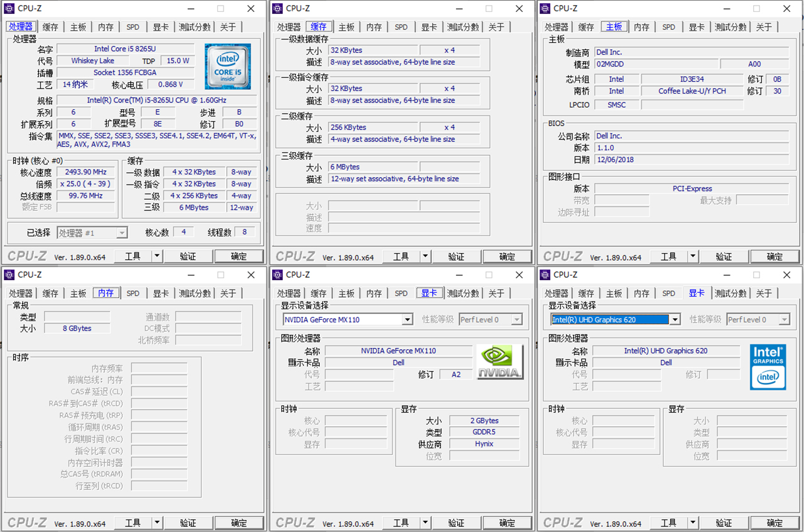Screen dimensions: 804x532
Task: Click the core speed value 2493.90 MHz
Action: 86,172
